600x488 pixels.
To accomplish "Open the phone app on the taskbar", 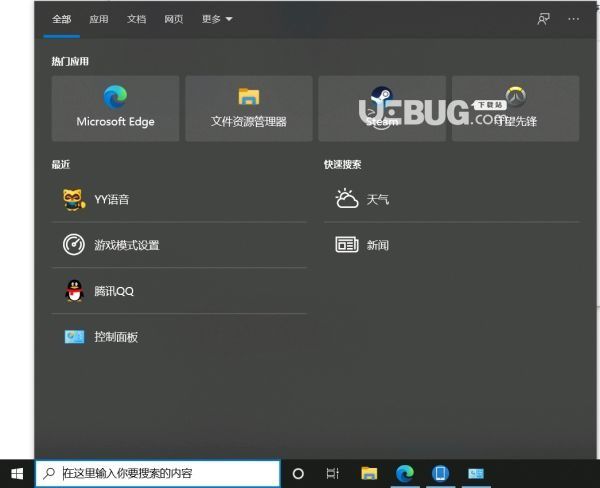I will tap(440, 474).
